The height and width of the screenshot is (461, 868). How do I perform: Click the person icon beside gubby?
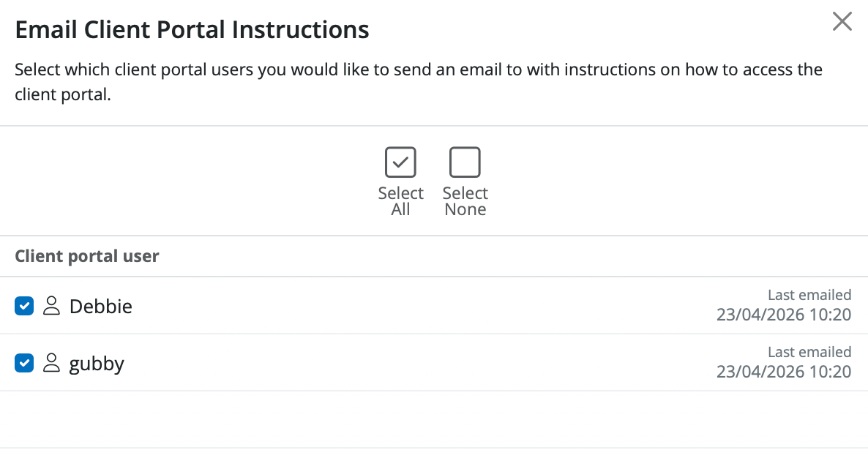coord(51,362)
